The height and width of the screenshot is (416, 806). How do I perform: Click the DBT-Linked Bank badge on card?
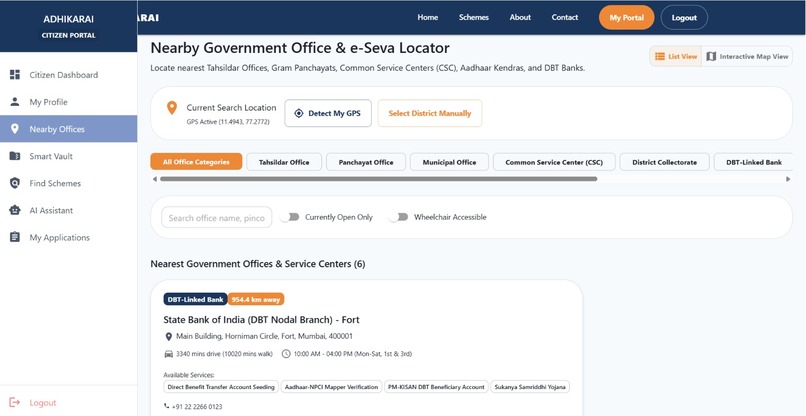195,299
